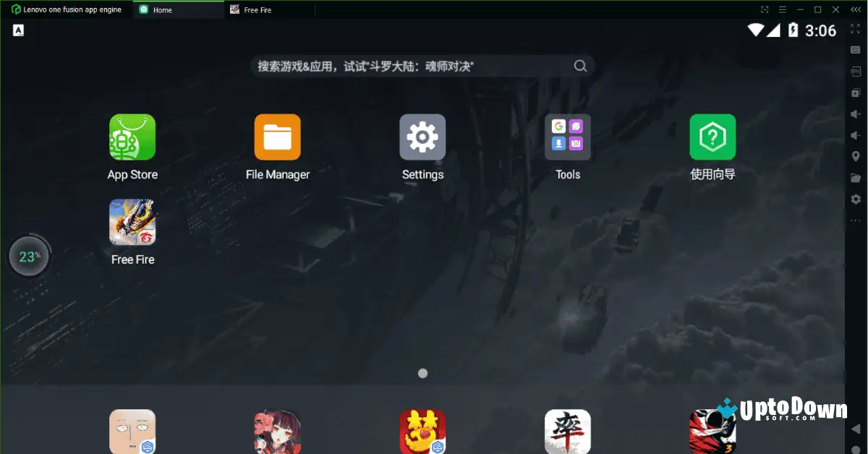
Task: Switch to the Free Fire tab
Action: [257, 9]
